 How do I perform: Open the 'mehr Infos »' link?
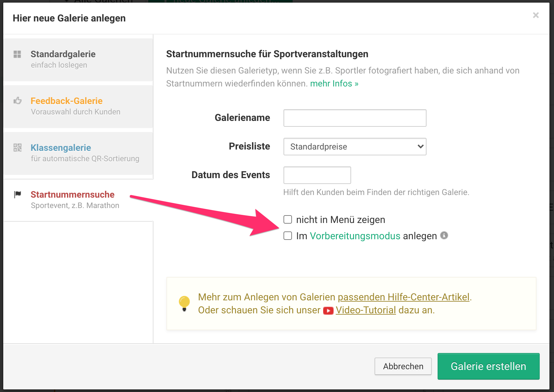(x=334, y=84)
